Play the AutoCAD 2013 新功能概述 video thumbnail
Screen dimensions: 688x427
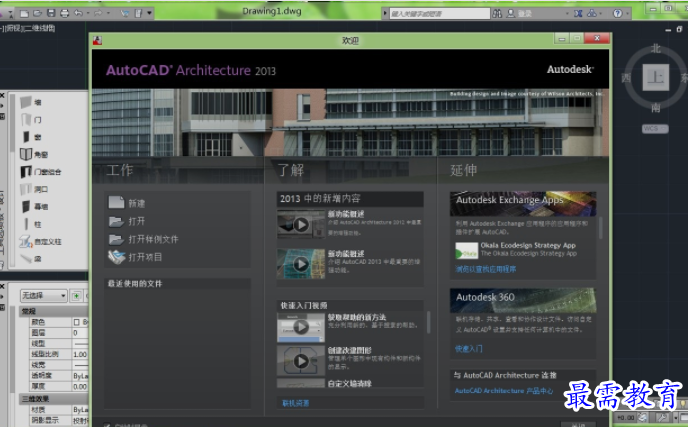click(301, 264)
